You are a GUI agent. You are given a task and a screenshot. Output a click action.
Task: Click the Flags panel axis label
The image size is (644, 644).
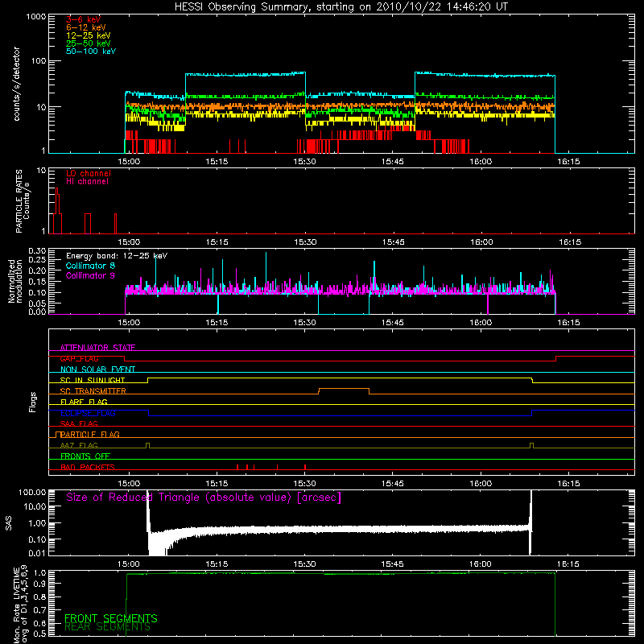click(x=32, y=402)
